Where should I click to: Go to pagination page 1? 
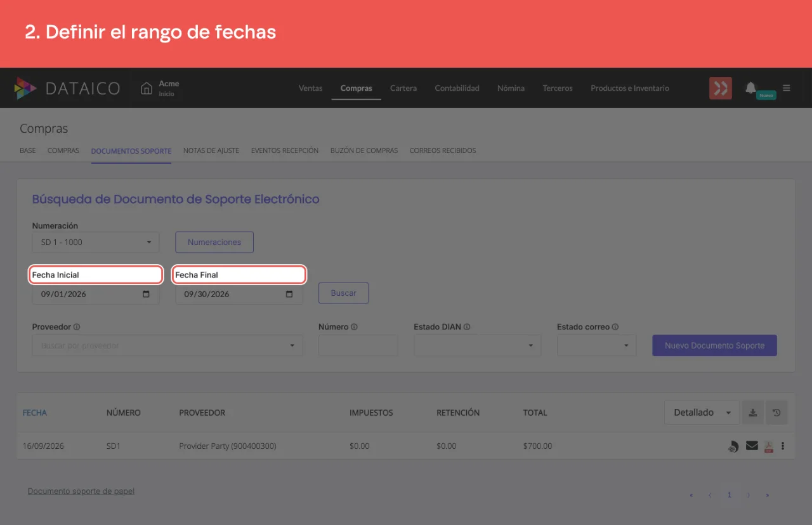(730, 495)
